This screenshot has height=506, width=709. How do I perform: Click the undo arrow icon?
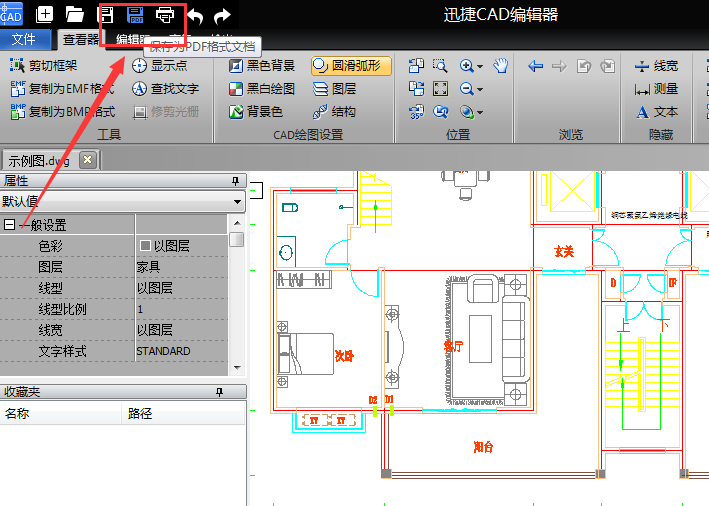click(x=196, y=15)
